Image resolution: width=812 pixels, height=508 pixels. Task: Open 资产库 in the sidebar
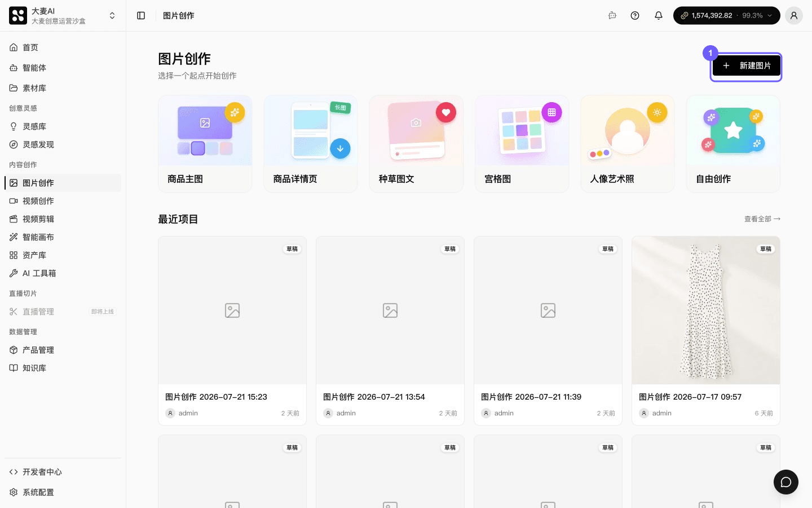pos(63,255)
